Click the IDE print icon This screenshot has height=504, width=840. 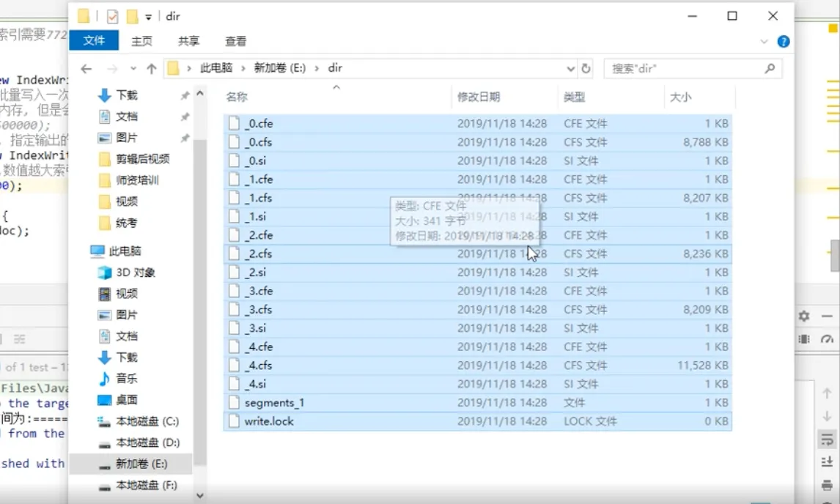pyautogui.click(x=827, y=485)
